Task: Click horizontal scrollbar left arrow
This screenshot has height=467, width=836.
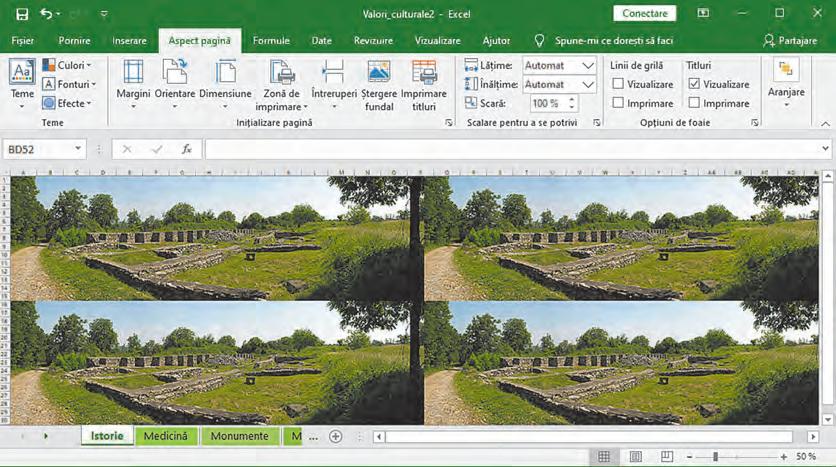Action: tap(379, 437)
